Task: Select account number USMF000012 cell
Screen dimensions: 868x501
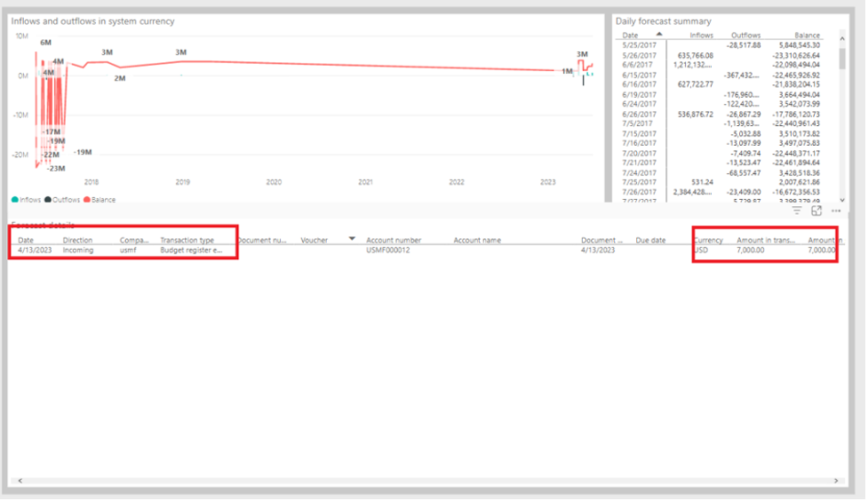Action: 388,250
